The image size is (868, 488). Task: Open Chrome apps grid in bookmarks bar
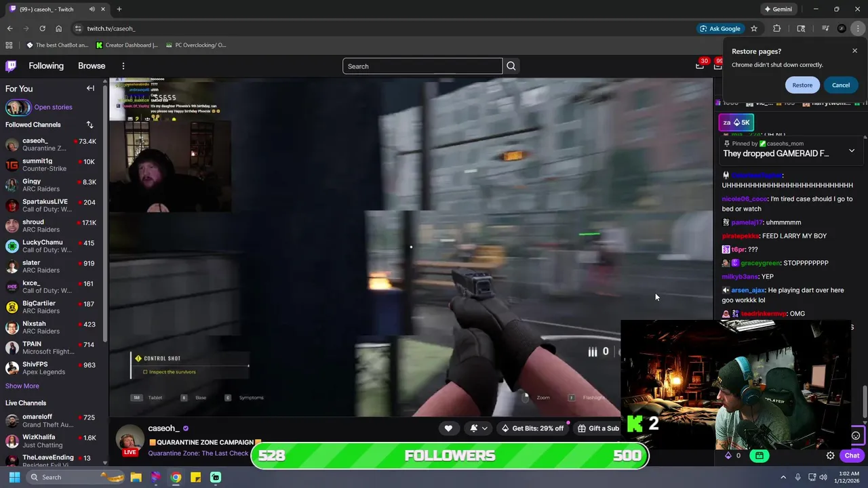[9, 45]
